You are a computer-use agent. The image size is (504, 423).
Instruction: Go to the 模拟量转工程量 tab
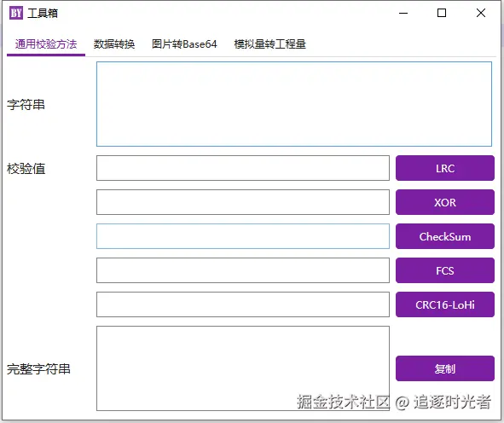point(269,44)
